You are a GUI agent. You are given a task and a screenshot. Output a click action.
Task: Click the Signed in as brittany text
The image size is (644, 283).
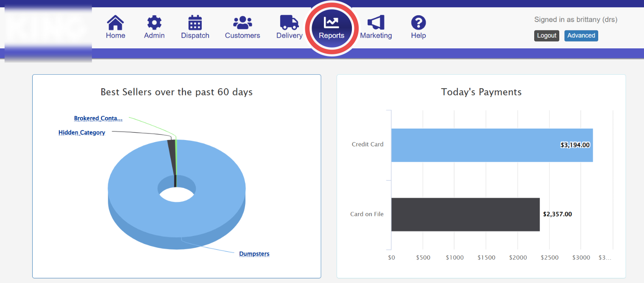click(x=576, y=20)
